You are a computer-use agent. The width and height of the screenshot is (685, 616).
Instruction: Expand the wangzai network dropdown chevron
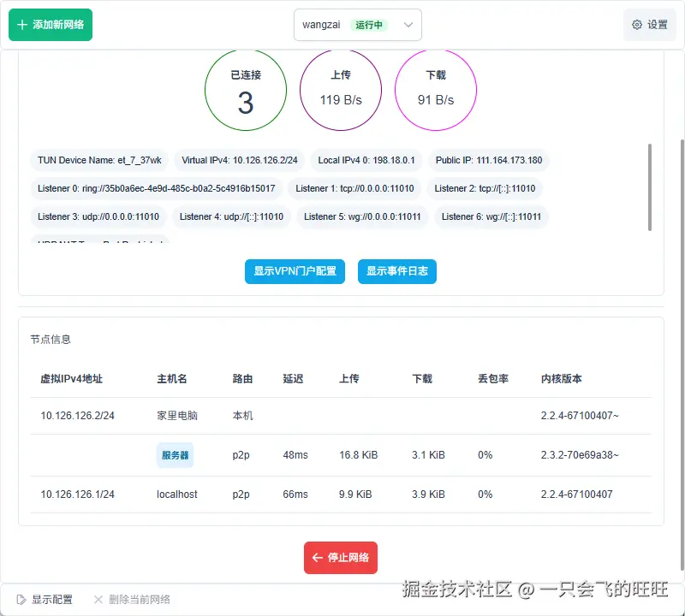pos(408,25)
